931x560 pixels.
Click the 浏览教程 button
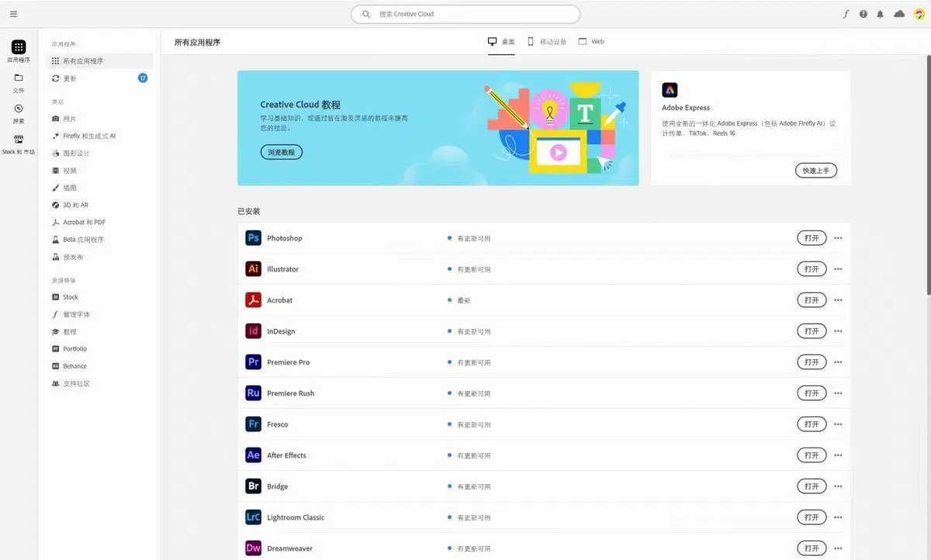(280, 152)
